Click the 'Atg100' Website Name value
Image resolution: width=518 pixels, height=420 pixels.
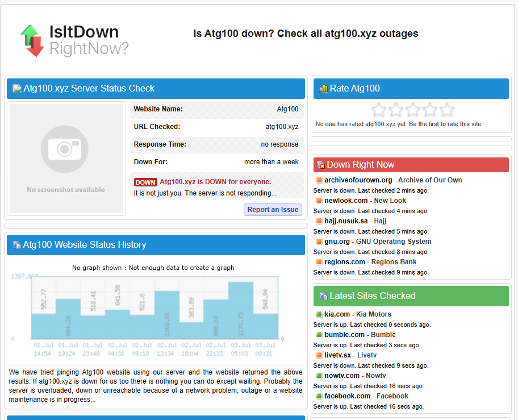click(x=287, y=109)
